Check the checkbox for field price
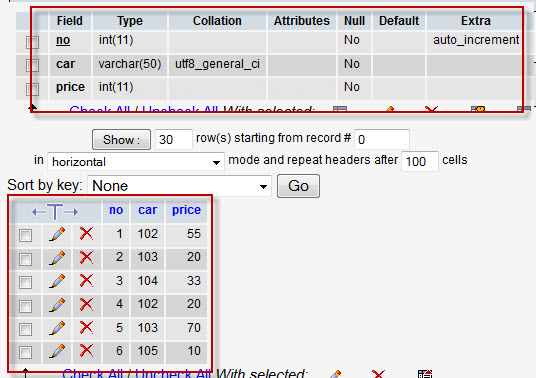Screen dimensions: 536x378 click(32, 89)
